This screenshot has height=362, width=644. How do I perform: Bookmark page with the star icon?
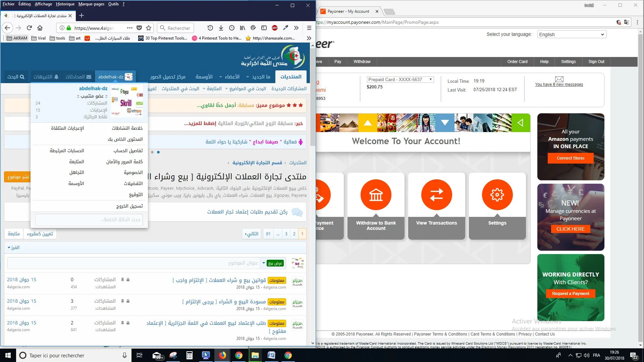click(149, 28)
